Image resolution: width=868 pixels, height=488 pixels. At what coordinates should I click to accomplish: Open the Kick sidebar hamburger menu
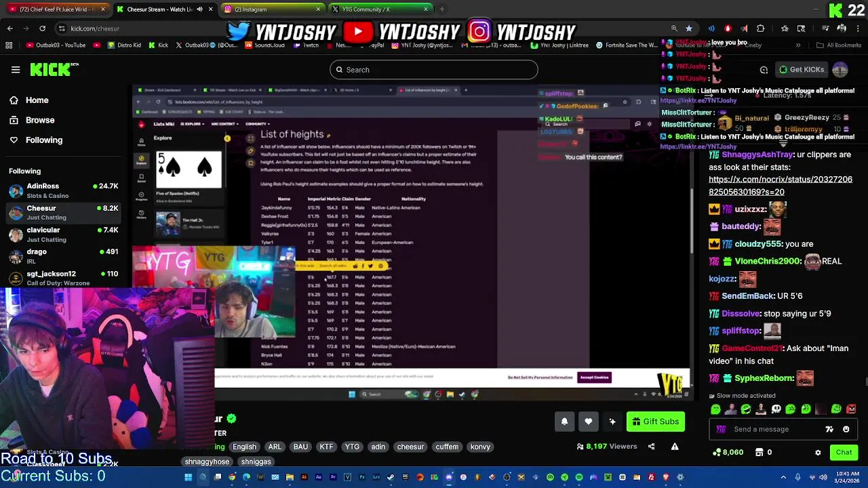point(16,70)
